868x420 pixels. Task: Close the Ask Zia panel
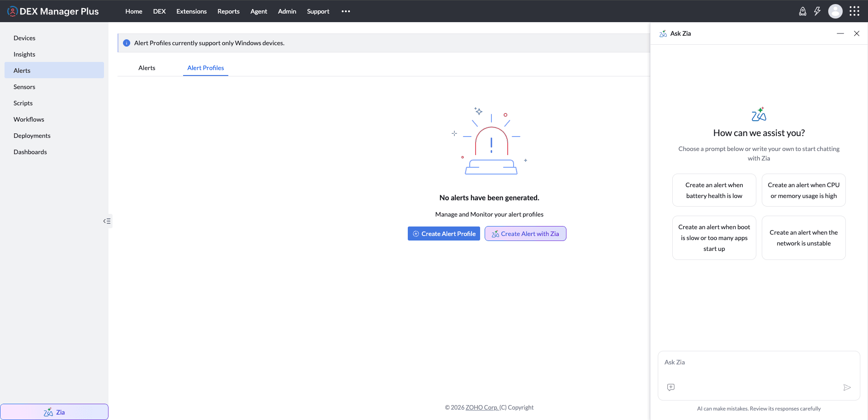(857, 33)
